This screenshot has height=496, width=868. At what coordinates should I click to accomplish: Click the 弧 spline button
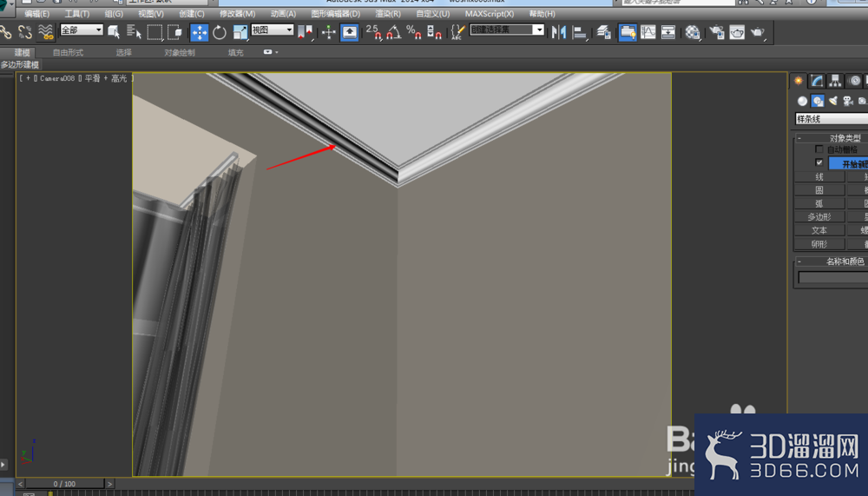[819, 203]
